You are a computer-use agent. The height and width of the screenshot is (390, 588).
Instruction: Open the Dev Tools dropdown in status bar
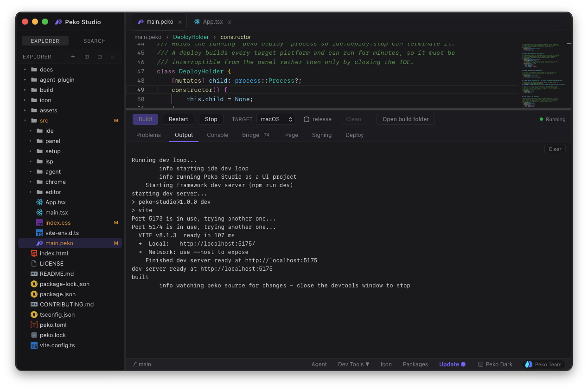354,364
